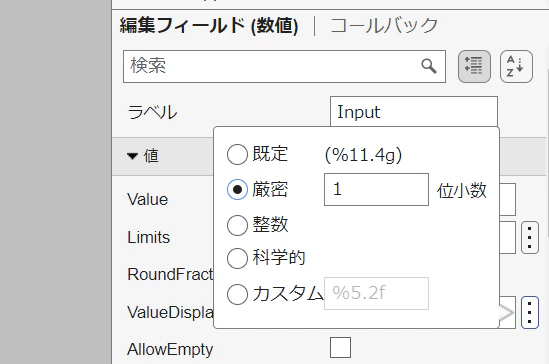549x364 pixels.
Task: Click the ラベル property label
Action: tap(152, 112)
